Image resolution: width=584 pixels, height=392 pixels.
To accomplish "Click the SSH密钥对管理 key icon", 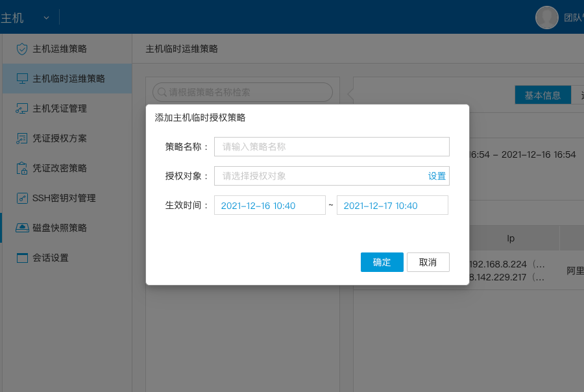I will click(x=22, y=198).
